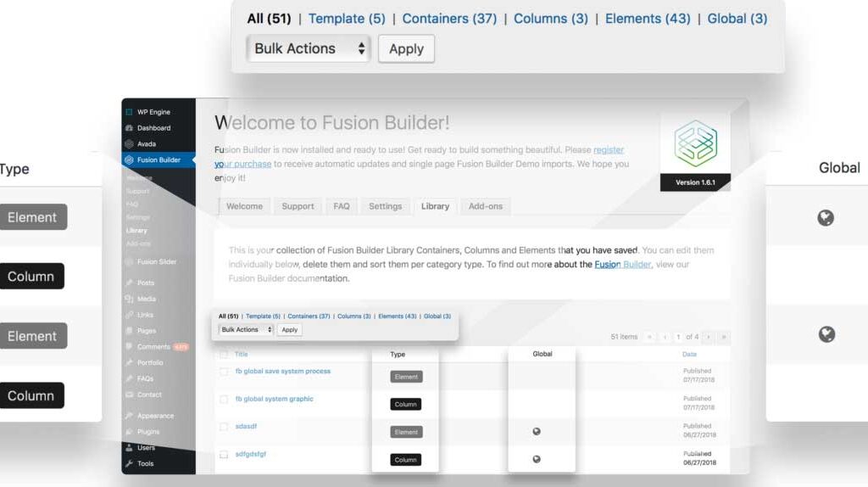The image size is (868, 487).
Task: Open the small Bulk Actions dropdown above table
Action: pos(246,330)
